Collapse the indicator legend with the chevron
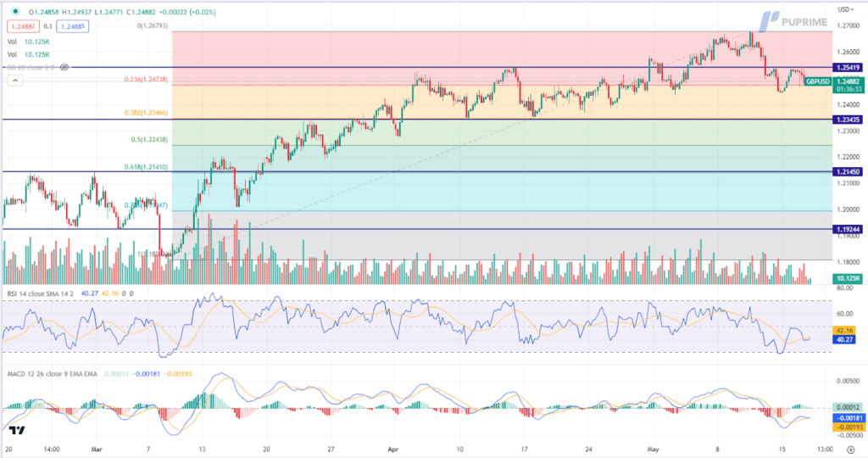This screenshot has height=458, width=868. coord(15,81)
